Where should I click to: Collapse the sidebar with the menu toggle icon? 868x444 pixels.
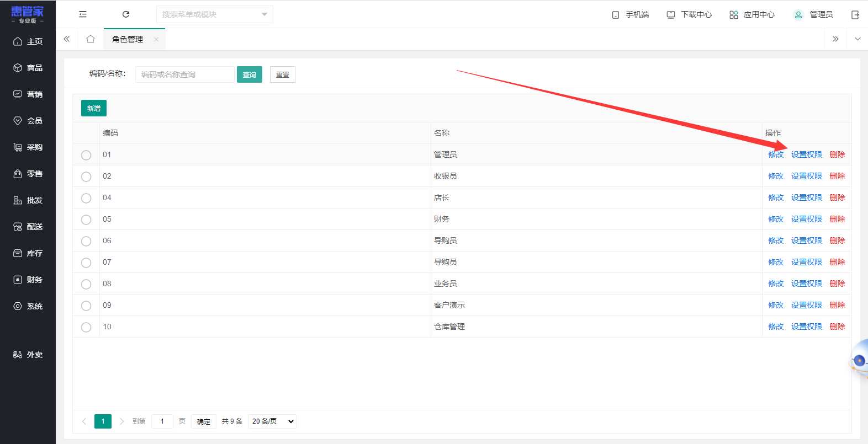pyautogui.click(x=83, y=14)
